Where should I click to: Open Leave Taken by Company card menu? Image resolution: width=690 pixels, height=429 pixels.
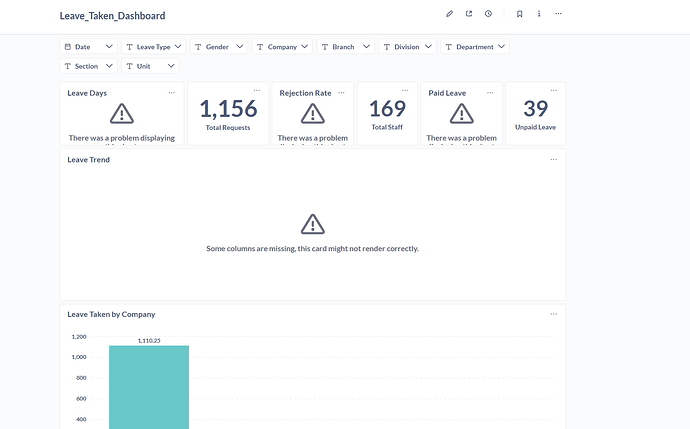click(x=553, y=313)
